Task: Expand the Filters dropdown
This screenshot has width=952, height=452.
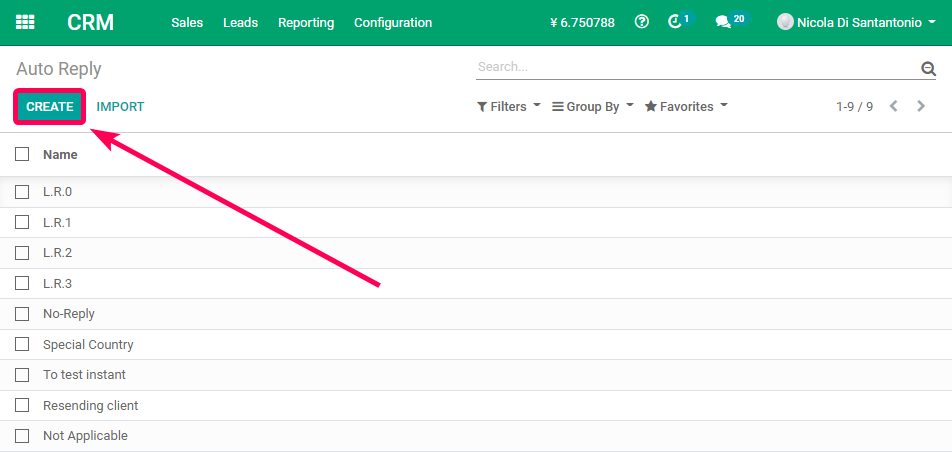Action: tap(509, 106)
